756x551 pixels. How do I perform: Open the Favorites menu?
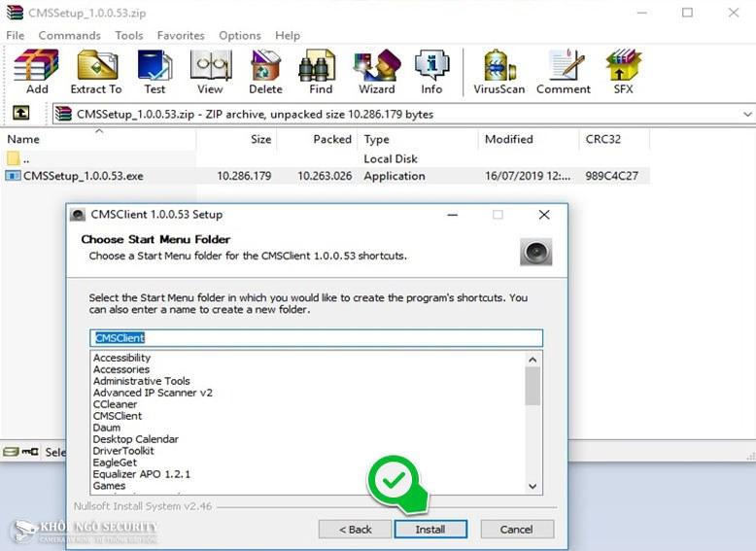pos(181,35)
